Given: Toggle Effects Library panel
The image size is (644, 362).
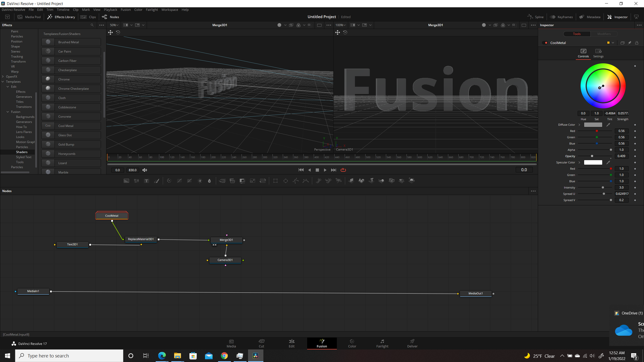Looking at the screenshot, I should coord(61,17).
